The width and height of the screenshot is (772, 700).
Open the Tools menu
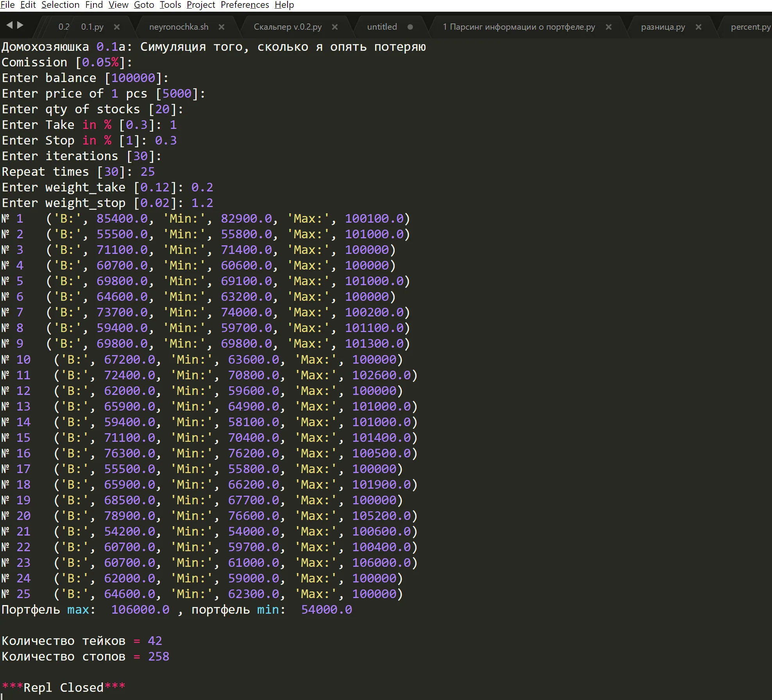pos(170,5)
